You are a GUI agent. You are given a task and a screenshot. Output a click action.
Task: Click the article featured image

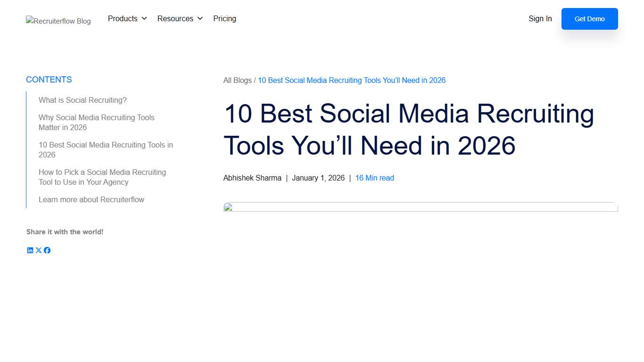(421, 207)
